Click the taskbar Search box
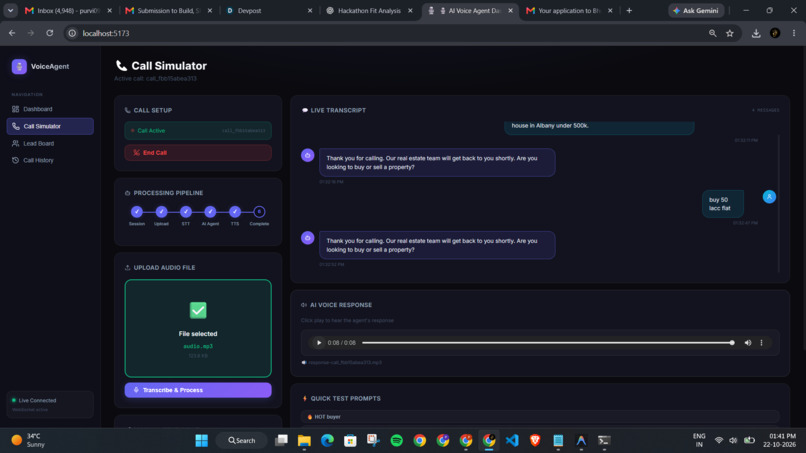Screen dimensions: 806x453 pos(242,441)
